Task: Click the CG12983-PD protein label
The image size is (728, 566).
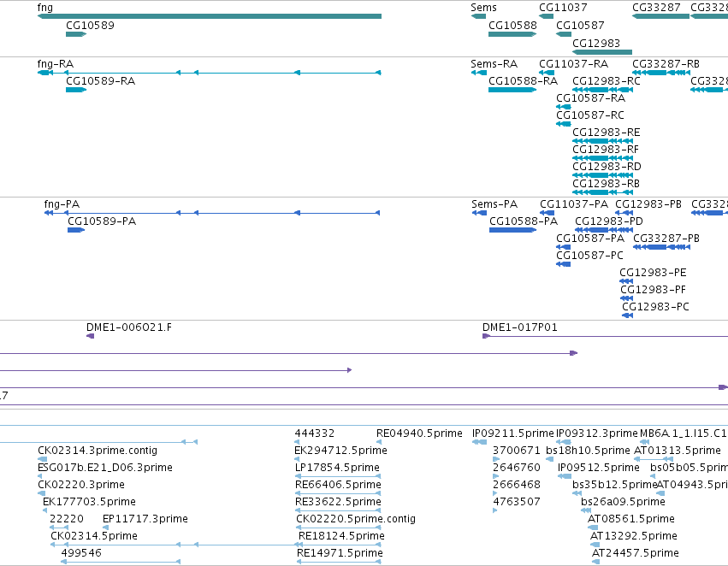Action: click(609, 221)
